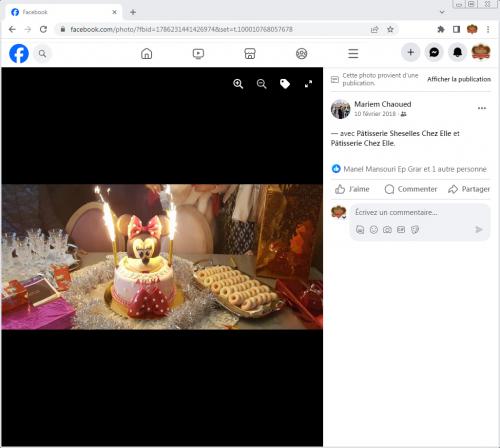Click the audience friends icon
The image size is (500, 448).
coord(403,114)
